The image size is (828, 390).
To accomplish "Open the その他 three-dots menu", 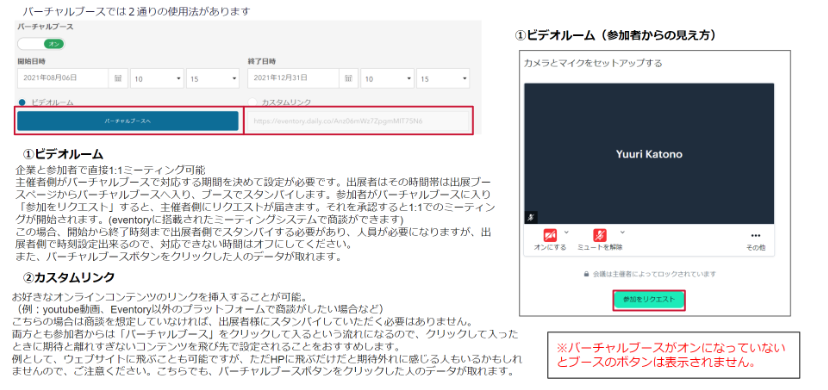I will (756, 235).
